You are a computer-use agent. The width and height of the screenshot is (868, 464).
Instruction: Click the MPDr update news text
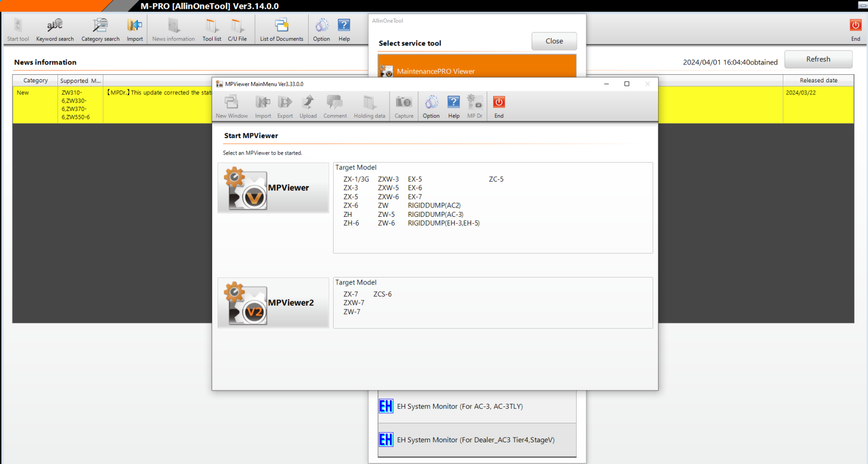[159, 93]
